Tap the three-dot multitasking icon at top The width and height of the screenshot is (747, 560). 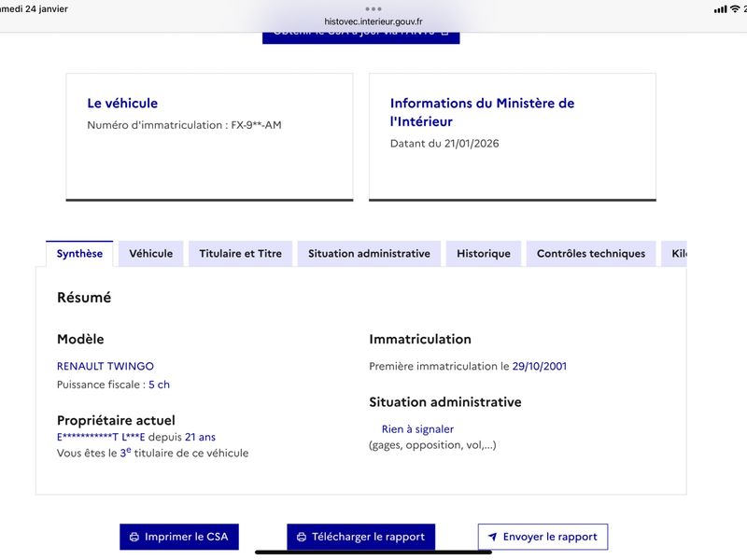pyautogui.click(x=373, y=8)
